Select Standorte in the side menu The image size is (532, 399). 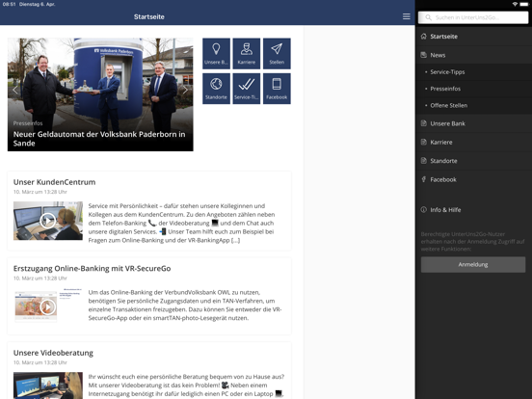coord(473,161)
